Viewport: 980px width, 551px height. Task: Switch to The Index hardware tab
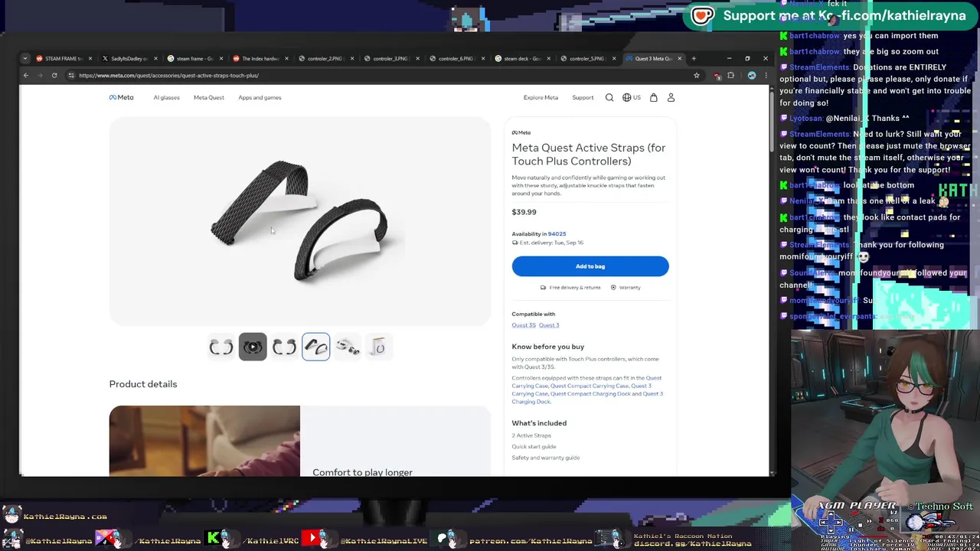(260, 58)
